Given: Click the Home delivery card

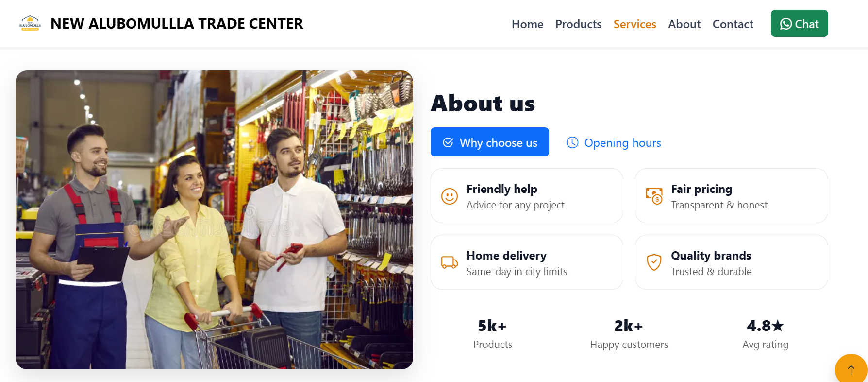Looking at the screenshot, I should click(527, 262).
